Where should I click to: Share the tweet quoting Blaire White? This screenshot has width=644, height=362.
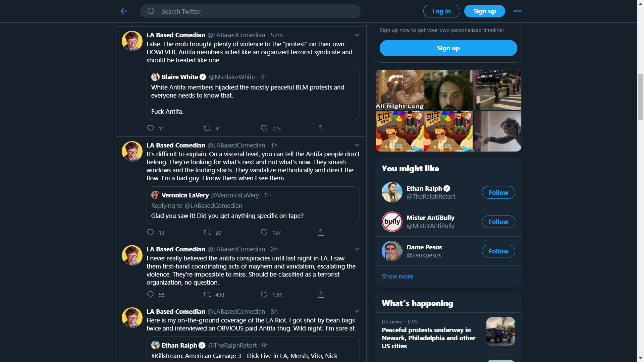(x=321, y=128)
